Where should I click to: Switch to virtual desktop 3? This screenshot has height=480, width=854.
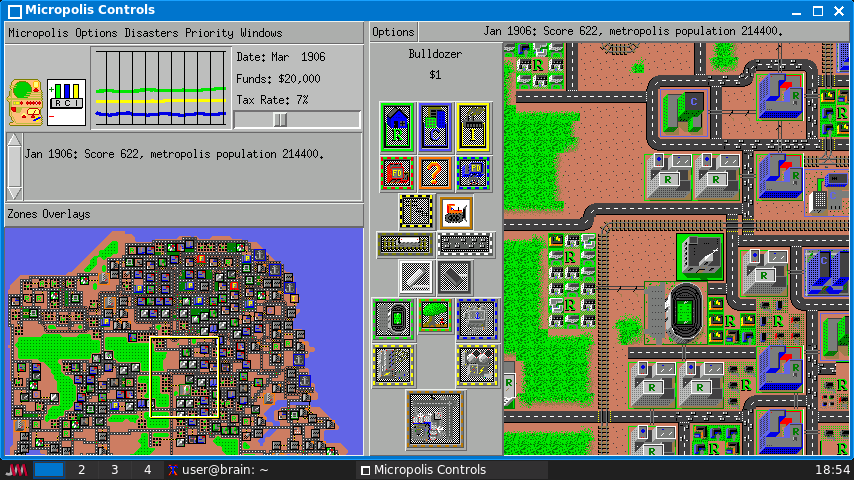[x=114, y=470]
